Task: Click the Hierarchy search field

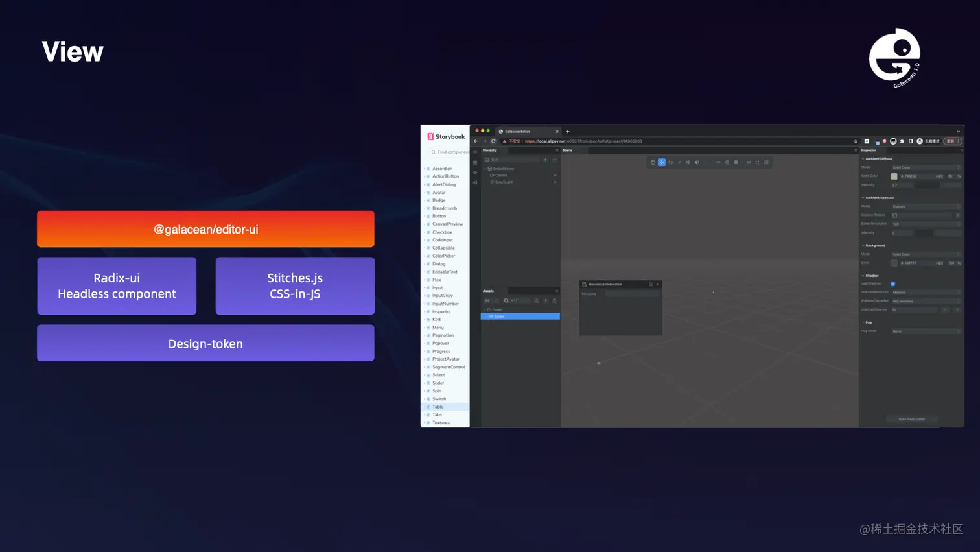Action: pos(511,160)
